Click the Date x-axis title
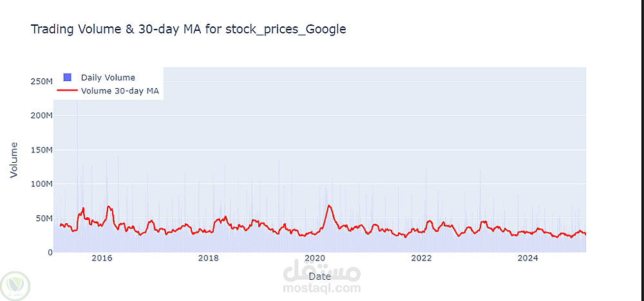644x301 pixels. click(x=320, y=276)
